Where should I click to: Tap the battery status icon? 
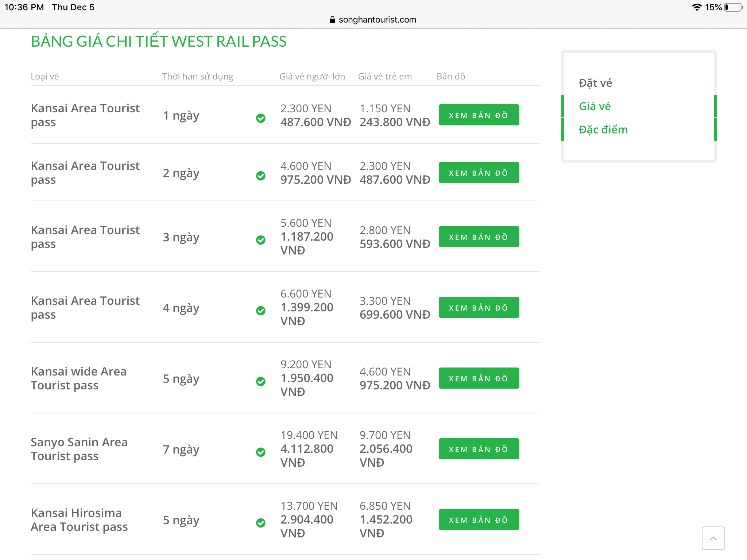tap(733, 7)
